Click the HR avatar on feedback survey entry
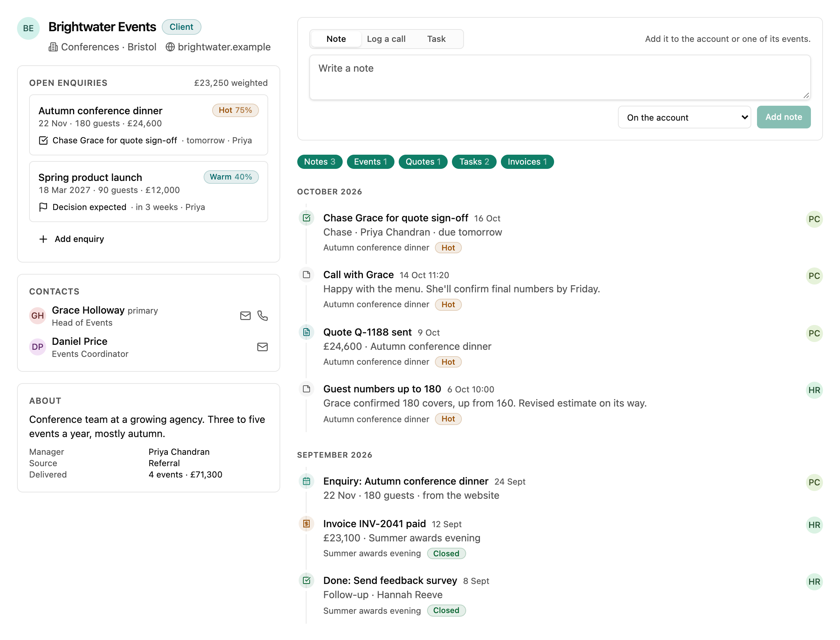This screenshot has width=840, height=640. tap(814, 582)
